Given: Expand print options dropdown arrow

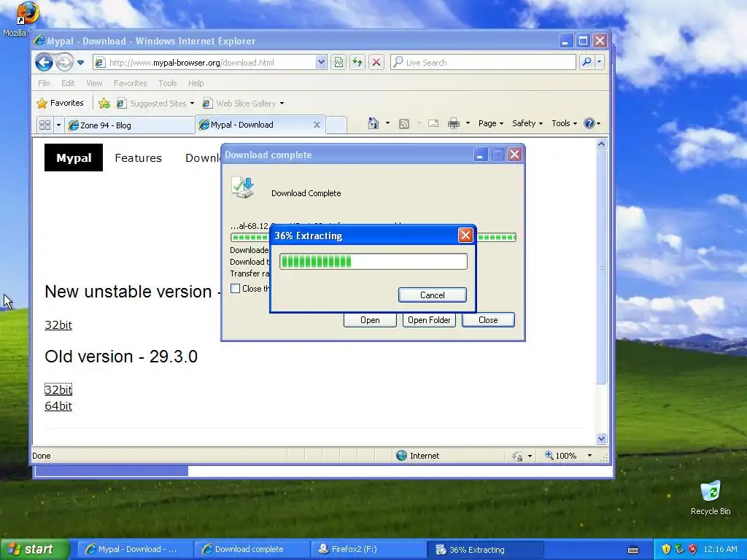Looking at the screenshot, I should [x=468, y=123].
